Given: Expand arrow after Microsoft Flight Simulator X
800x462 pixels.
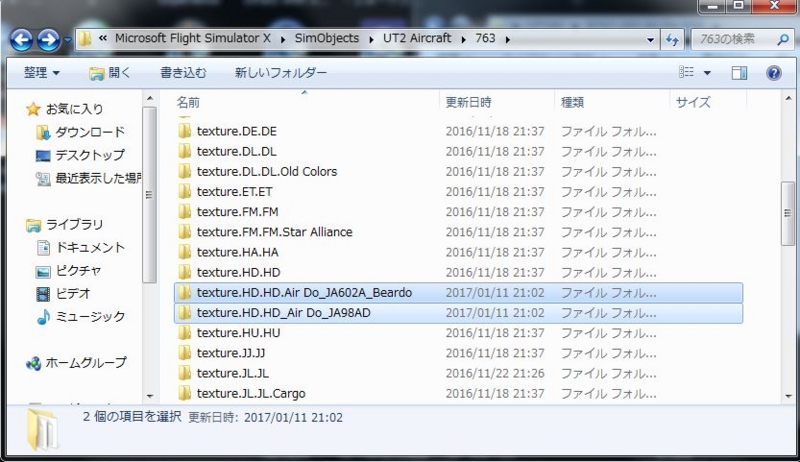Looking at the screenshot, I should [283, 39].
